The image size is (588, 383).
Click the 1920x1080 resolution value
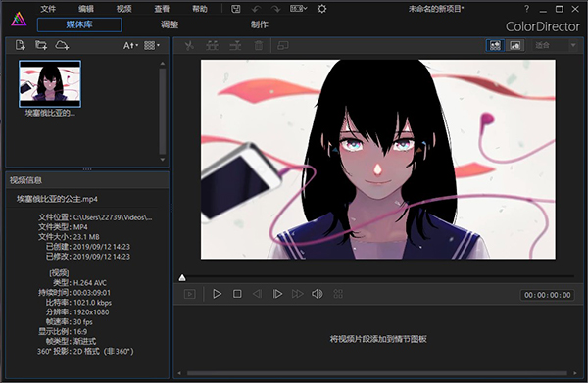91,312
